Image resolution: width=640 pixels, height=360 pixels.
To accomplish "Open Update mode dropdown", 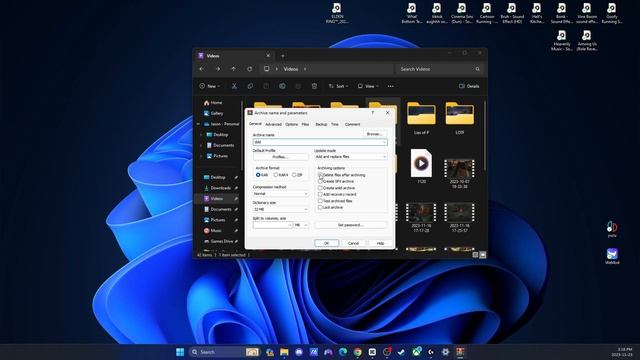I will 384,157.
